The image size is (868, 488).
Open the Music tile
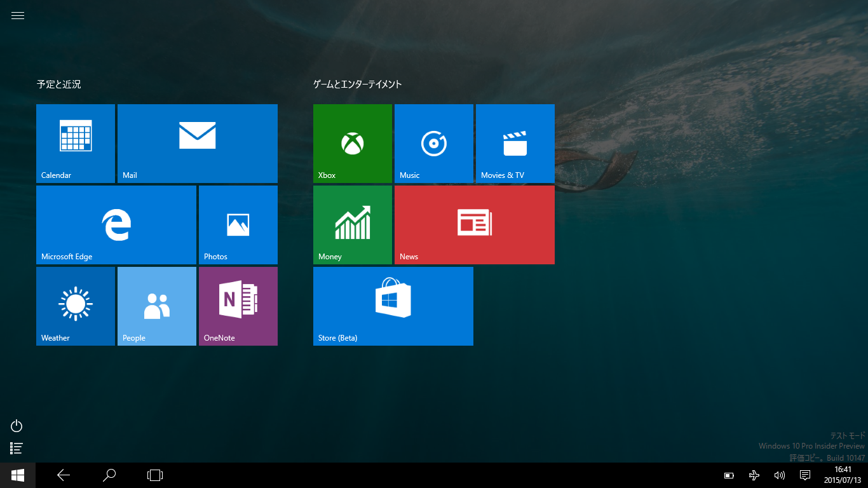coord(434,144)
